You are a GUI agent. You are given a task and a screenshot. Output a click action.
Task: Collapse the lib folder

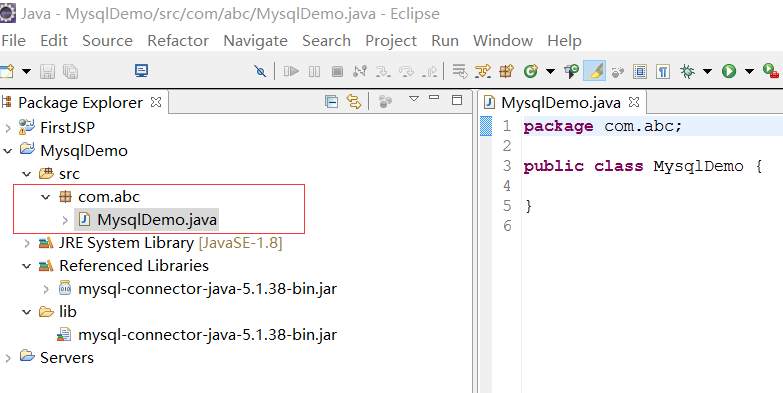pyautogui.click(x=26, y=312)
